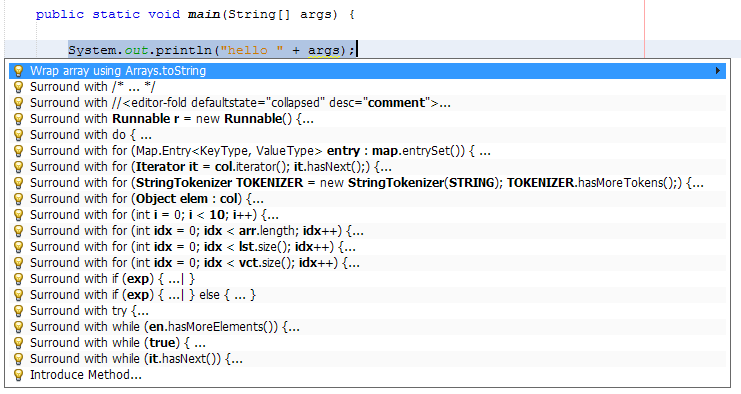The width and height of the screenshot is (741, 394).
Task: Select Surround with editor-fold comment option
Action: pos(367,103)
